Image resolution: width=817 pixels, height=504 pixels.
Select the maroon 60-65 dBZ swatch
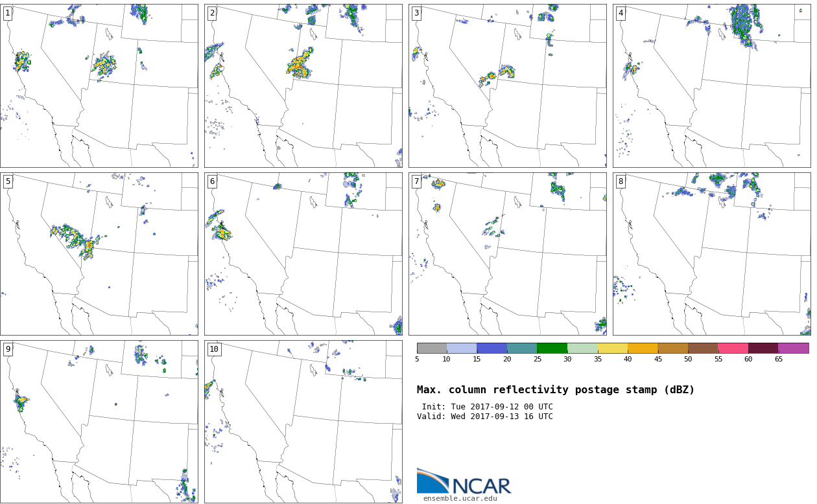(763, 348)
